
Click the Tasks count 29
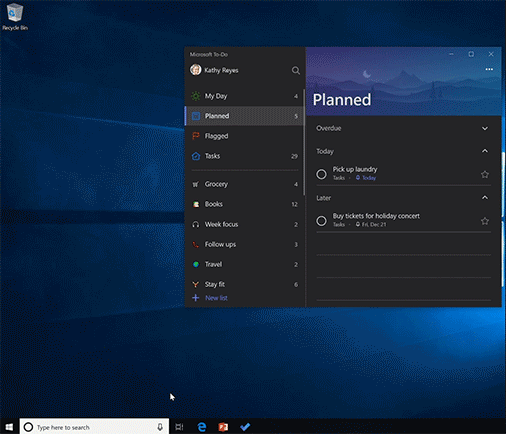tap(294, 156)
